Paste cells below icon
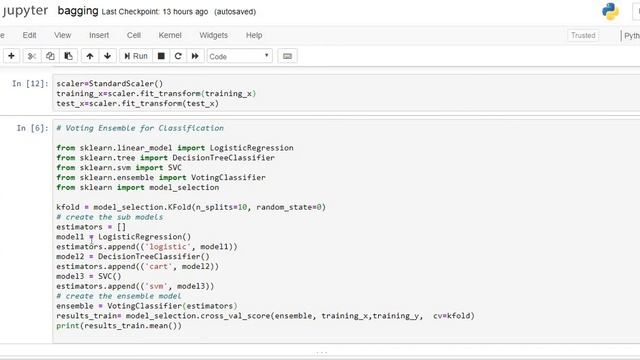 pos(69,56)
